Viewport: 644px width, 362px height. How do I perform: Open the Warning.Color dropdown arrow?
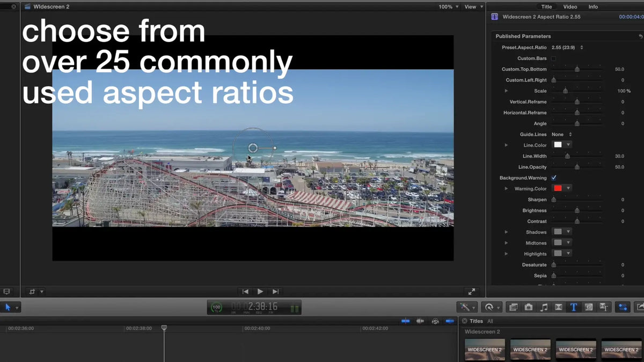pos(568,188)
